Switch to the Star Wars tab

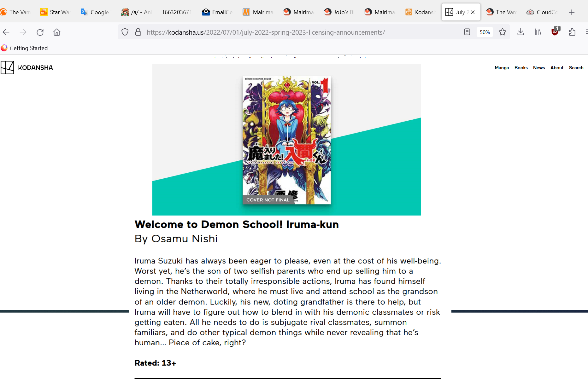(56, 12)
